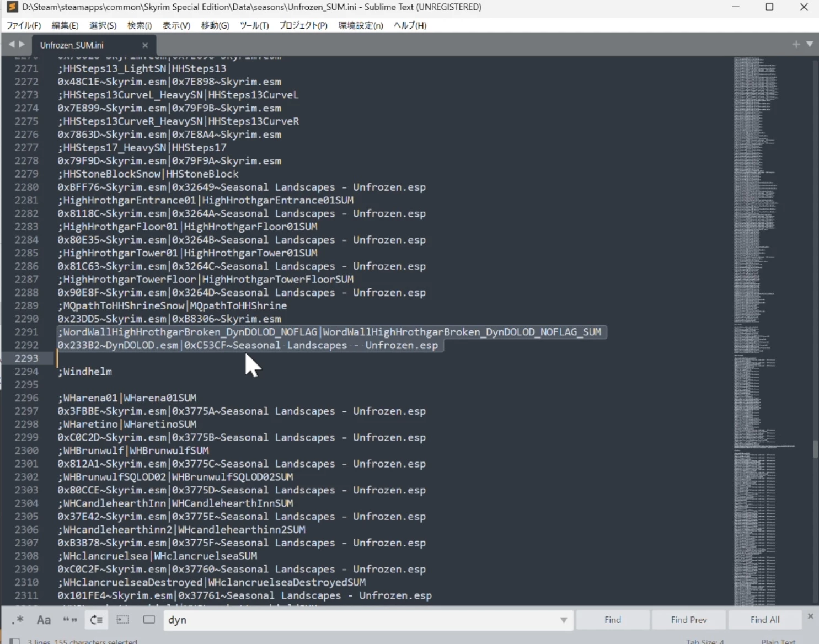Open the 移動(G) menu

[x=215, y=25]
